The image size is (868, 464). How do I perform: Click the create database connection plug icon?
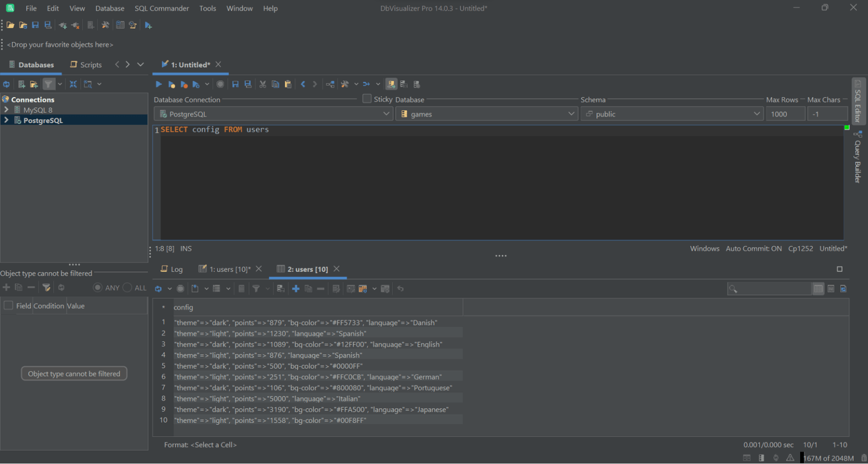[x=63, y=25]
